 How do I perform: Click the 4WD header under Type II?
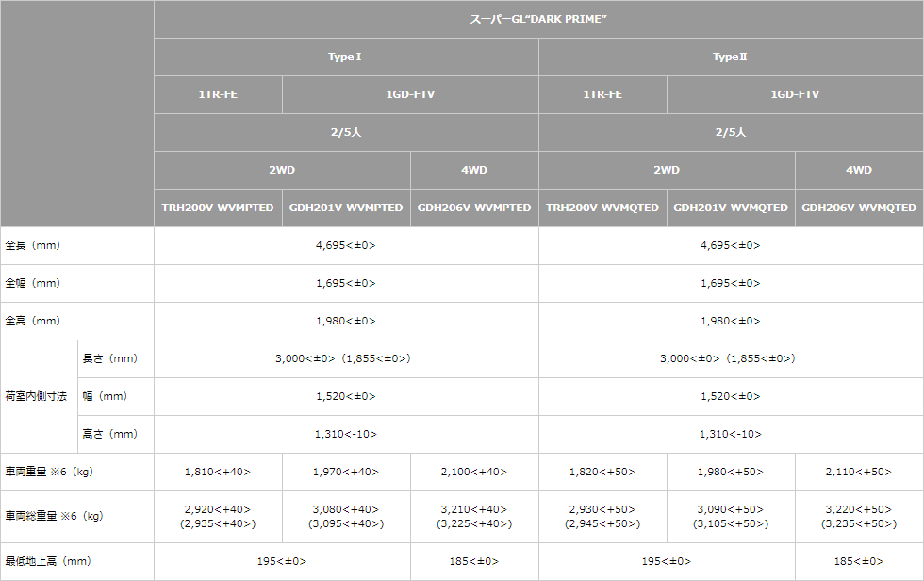859,171
